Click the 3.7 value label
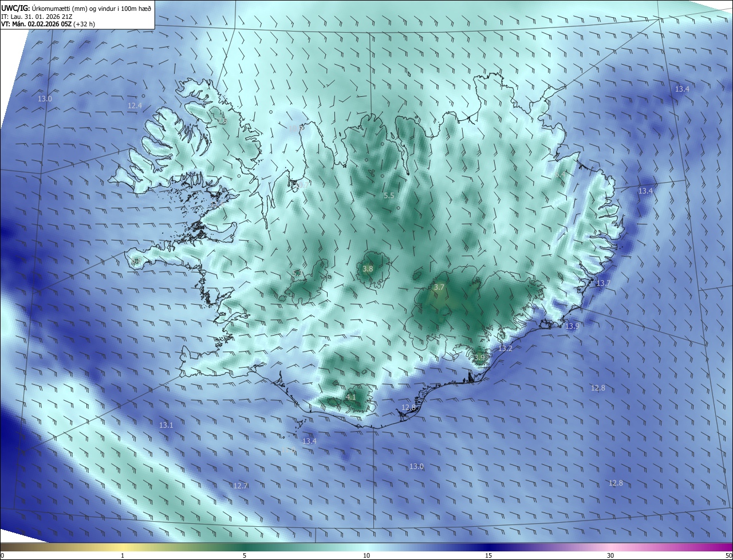Screen dimensions: 733x560 tap(439, 287)
